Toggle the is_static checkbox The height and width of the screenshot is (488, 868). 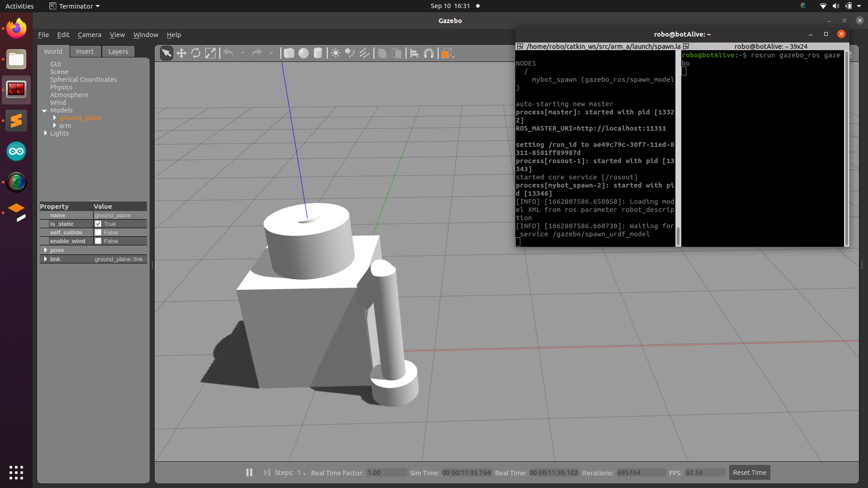point(98,224)
